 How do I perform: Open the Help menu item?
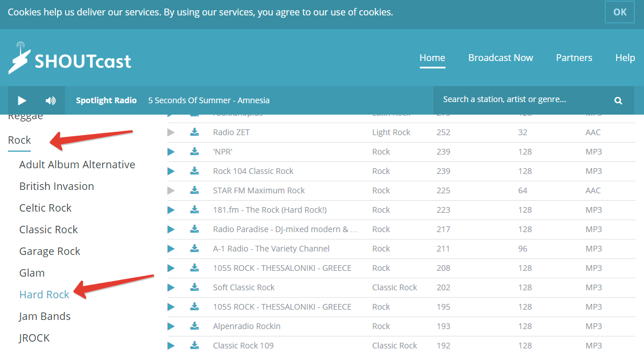tap(625, 58)
